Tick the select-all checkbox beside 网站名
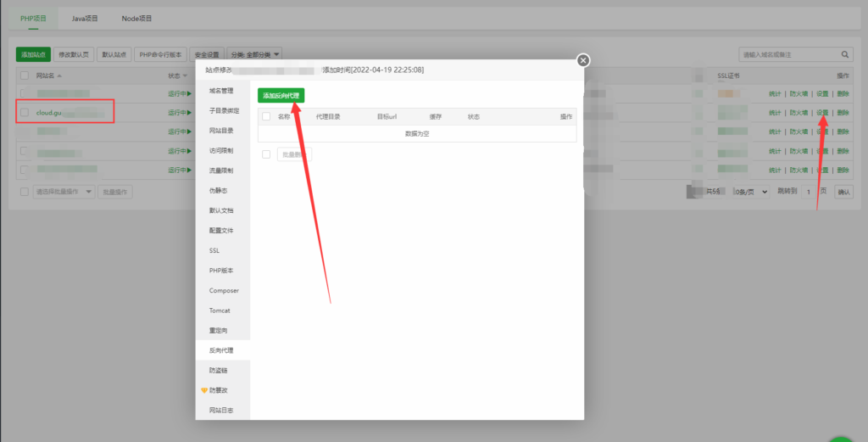Screen dimensions: 868x442 pyautogui.click(x=25, y=76)
